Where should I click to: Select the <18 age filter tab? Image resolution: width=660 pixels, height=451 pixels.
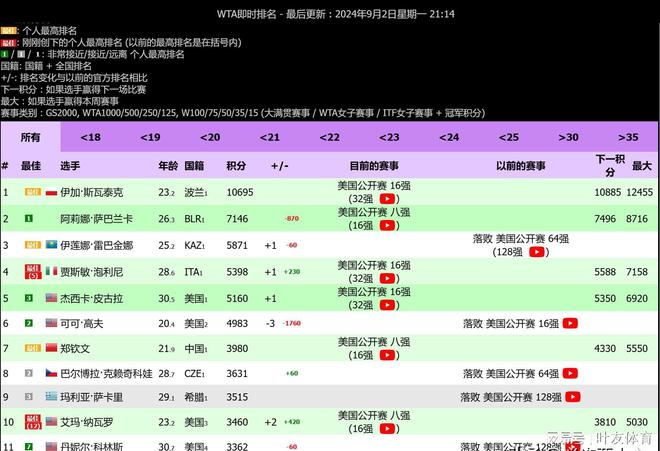[x=90, y=137]
